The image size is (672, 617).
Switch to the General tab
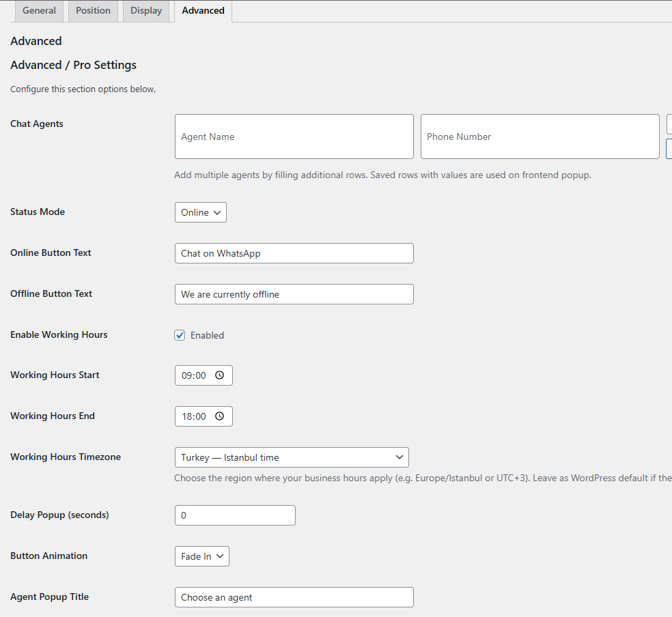point(39,11)
